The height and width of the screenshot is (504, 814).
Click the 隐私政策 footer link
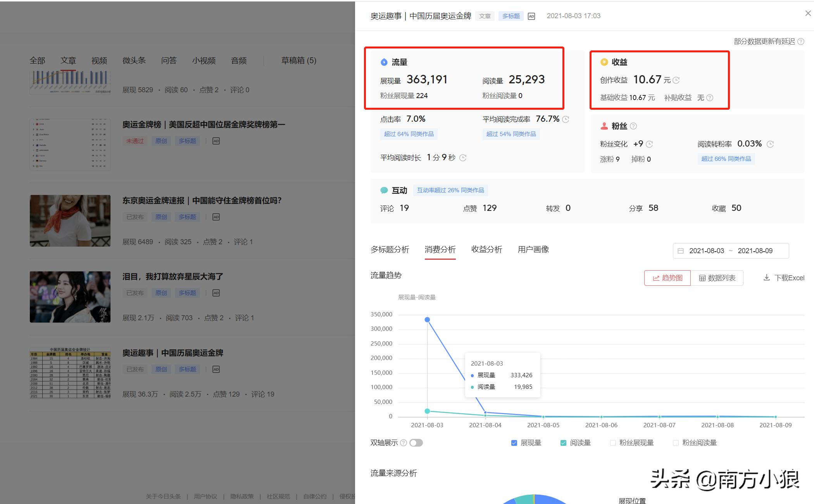pos(241,496)
